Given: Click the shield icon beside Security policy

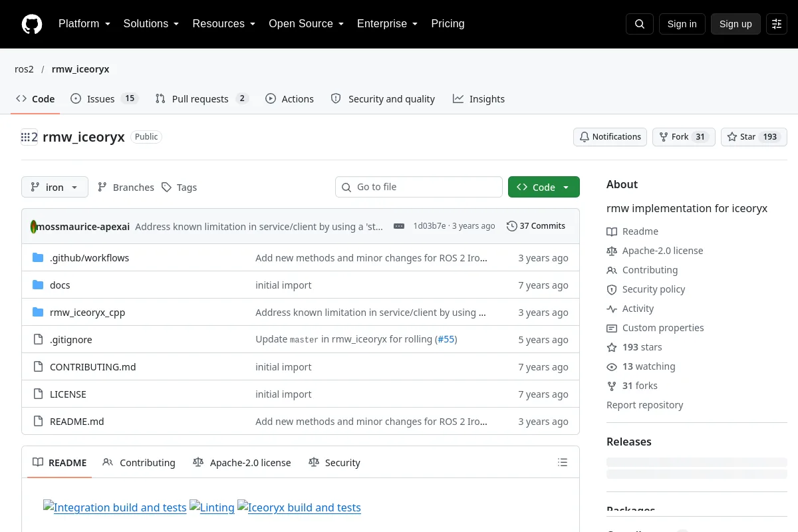Looking at the screenshot, I should tap(612, 289).
